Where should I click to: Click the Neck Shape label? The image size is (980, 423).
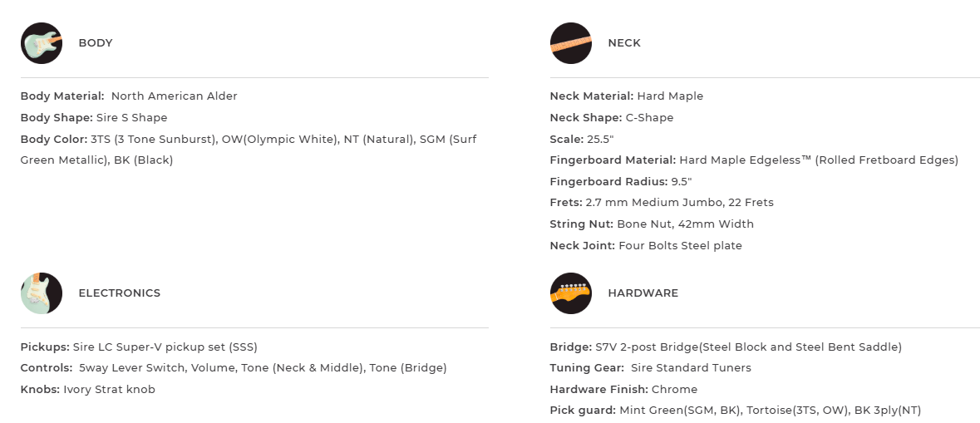(x=586, y=118)
